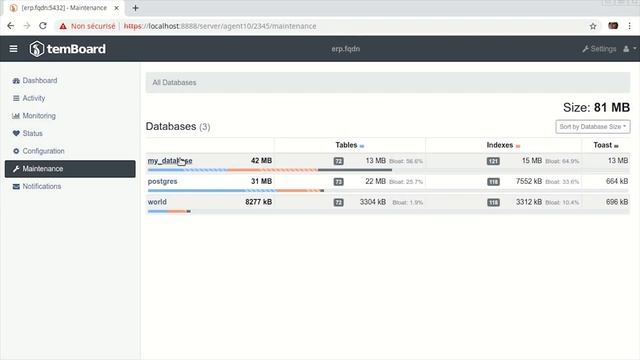Click the 42 MB size of my_database
This screenshot has width=640, height=360.
pyautogui.click(x=261, y=160)
